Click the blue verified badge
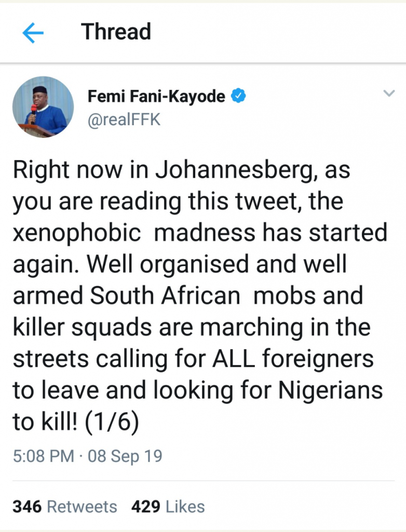Viewport: 406px width, 532px height. pos(238,96)
